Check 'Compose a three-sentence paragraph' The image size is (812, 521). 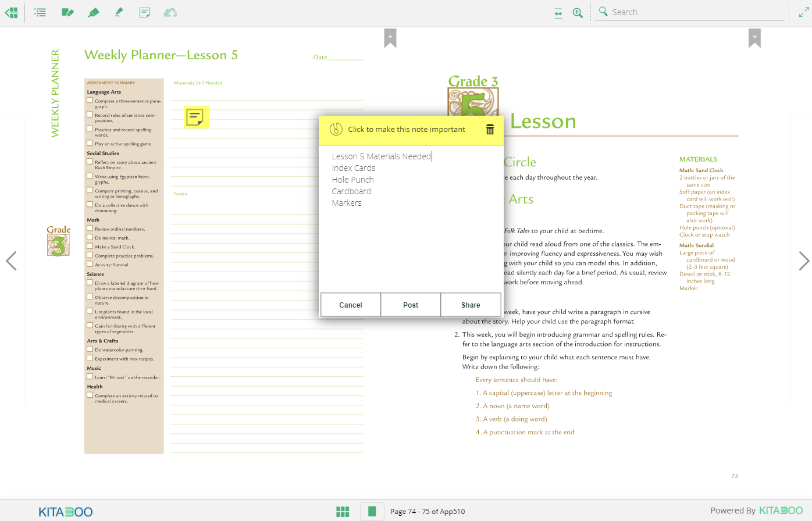coord(90,100)
